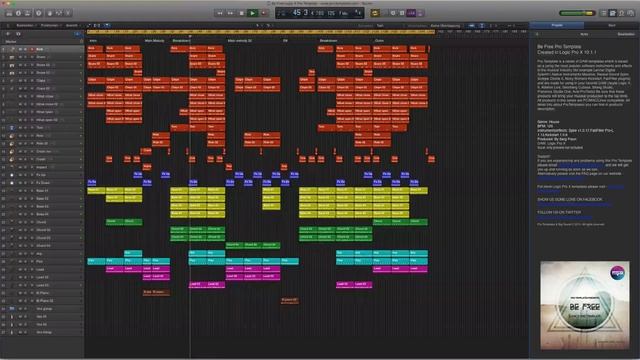This screenshot has height=360, width=640.
Task: Toggle the metronome click button
Action: pyautogui.click(x=420, y=13)
